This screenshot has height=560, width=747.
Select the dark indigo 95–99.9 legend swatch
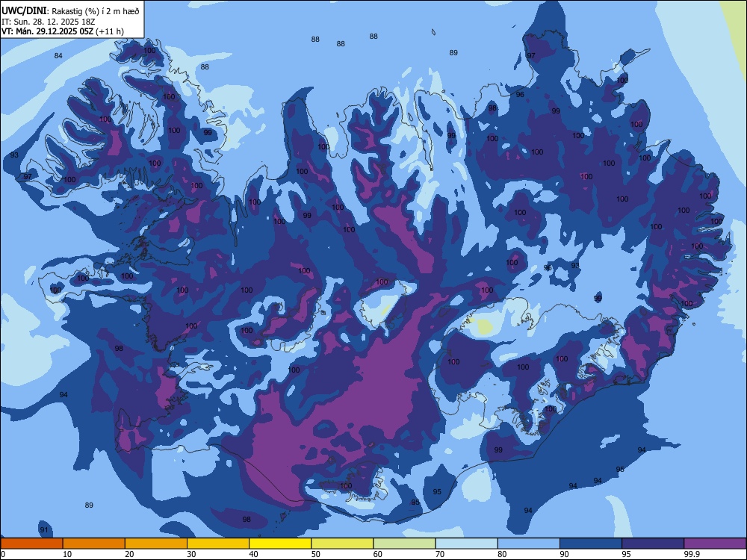(x=653, y=544)
